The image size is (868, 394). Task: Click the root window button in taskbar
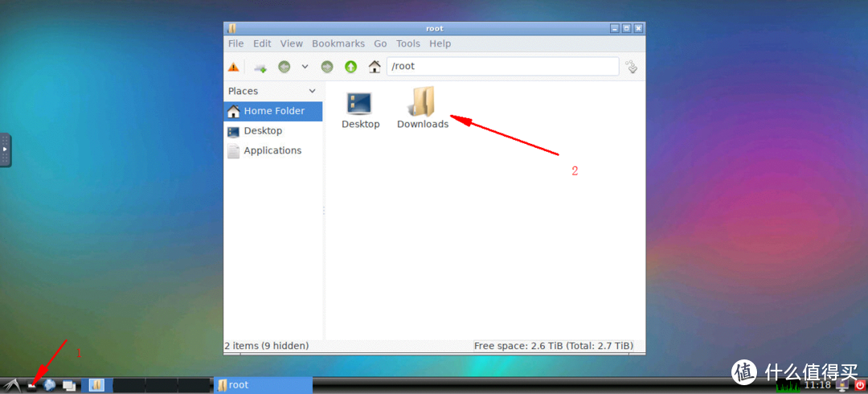point(264,385)
